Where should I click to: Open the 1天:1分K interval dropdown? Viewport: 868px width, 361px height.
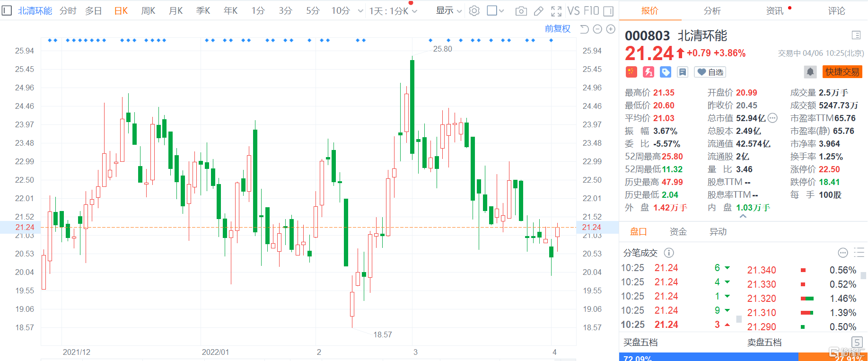click(x=393, y=11)
